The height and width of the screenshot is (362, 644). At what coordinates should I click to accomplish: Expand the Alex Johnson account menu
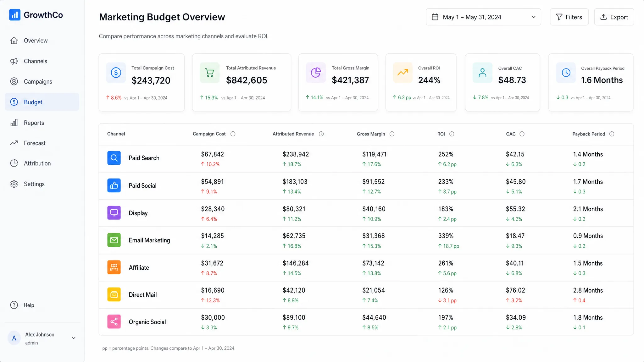click(x=74, y=338)
